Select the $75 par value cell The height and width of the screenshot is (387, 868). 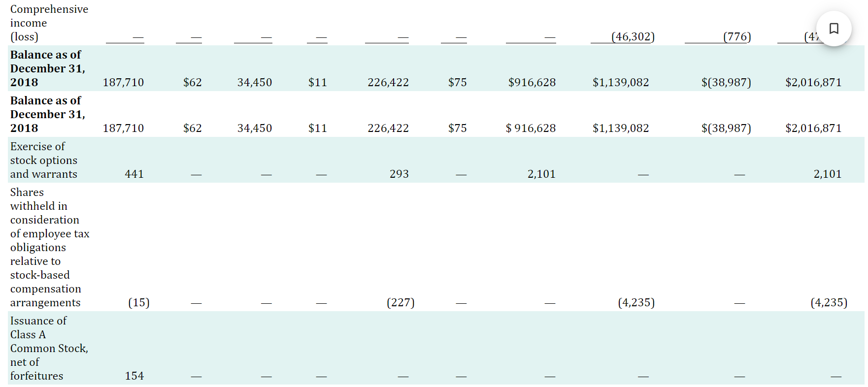point(457,82)
